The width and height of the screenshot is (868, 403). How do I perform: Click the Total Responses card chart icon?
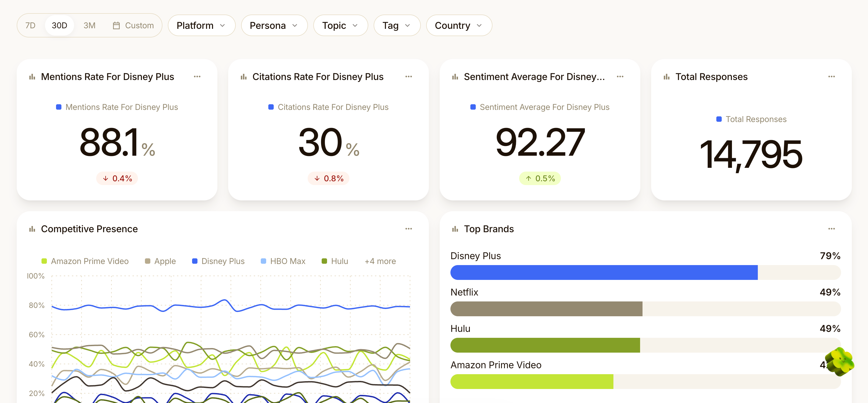coord(666,77)
